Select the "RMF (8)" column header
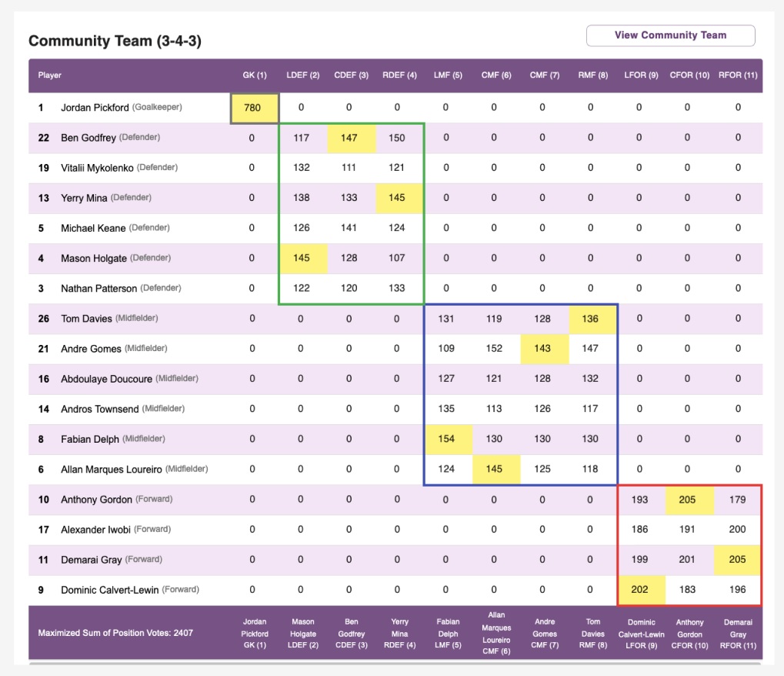This screenshot has height=676, width=784. point(593,75)
